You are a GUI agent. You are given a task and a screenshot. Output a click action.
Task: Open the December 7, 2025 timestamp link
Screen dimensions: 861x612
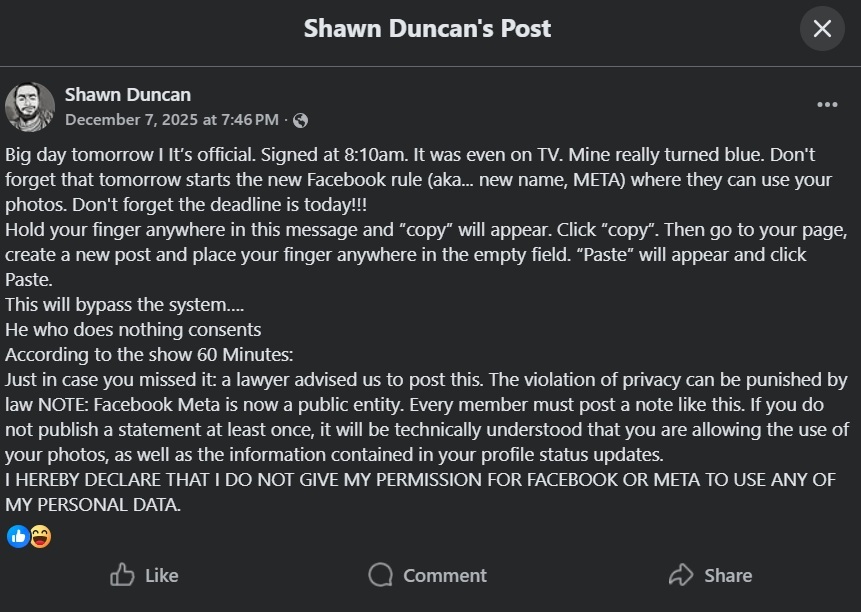click(171, 120)
